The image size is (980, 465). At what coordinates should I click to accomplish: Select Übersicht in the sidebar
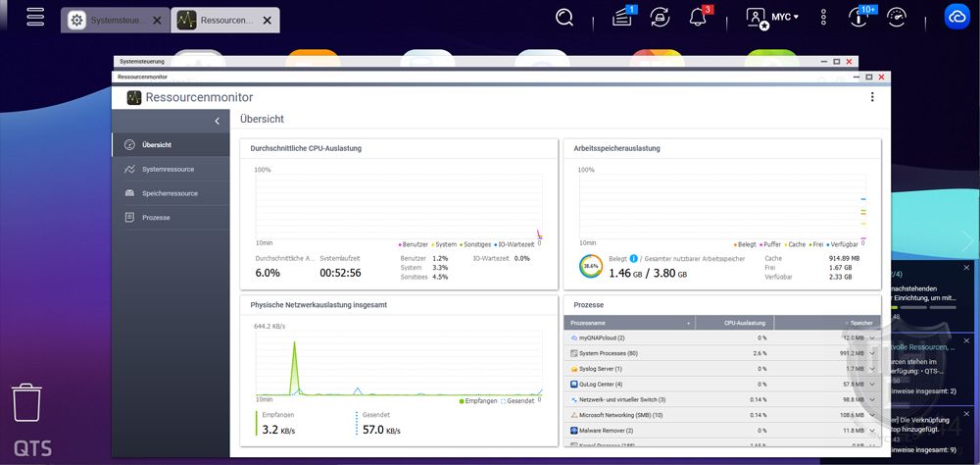point(171,144)
